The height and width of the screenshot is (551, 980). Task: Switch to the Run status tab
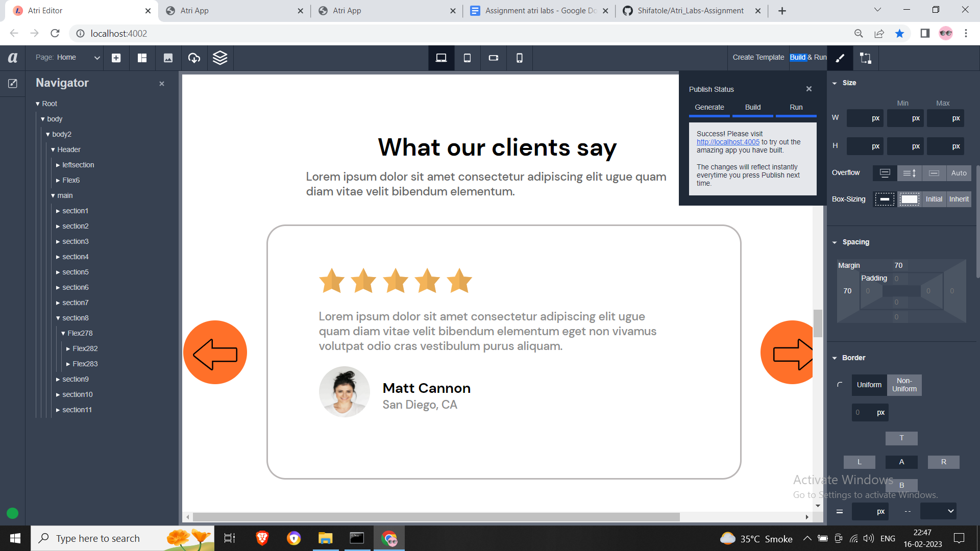796,108
